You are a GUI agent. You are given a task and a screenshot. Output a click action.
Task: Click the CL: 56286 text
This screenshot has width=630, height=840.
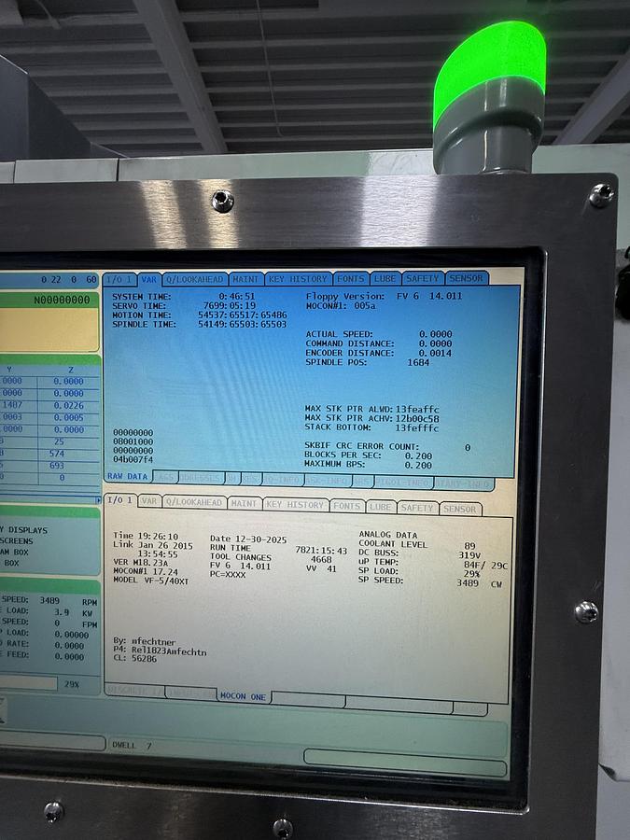pos(135,659)
